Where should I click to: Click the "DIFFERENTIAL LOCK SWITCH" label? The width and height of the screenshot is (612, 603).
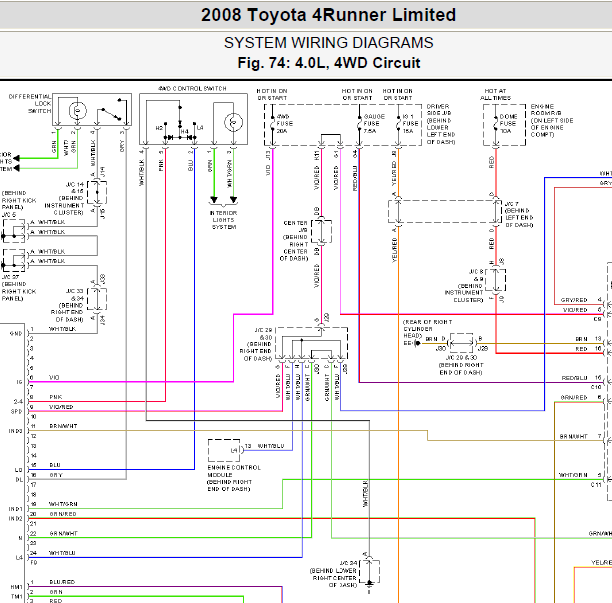(x=30, y=103)
